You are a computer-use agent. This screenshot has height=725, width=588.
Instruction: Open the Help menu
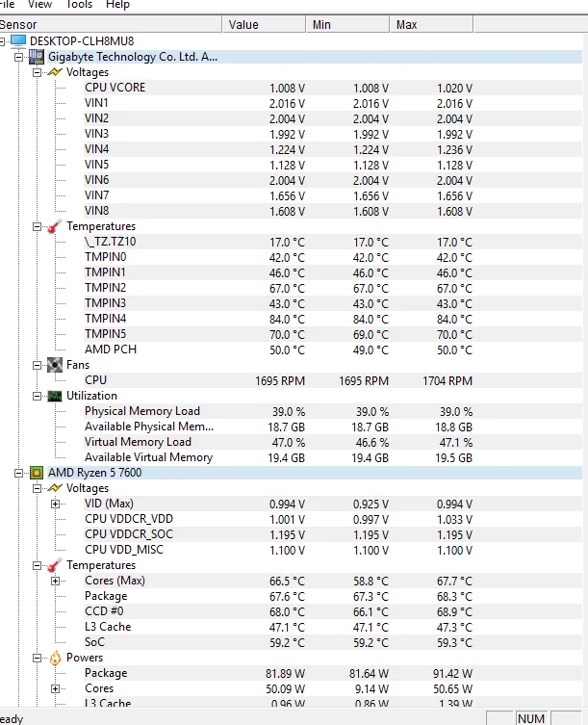click(x=117, y=5)
